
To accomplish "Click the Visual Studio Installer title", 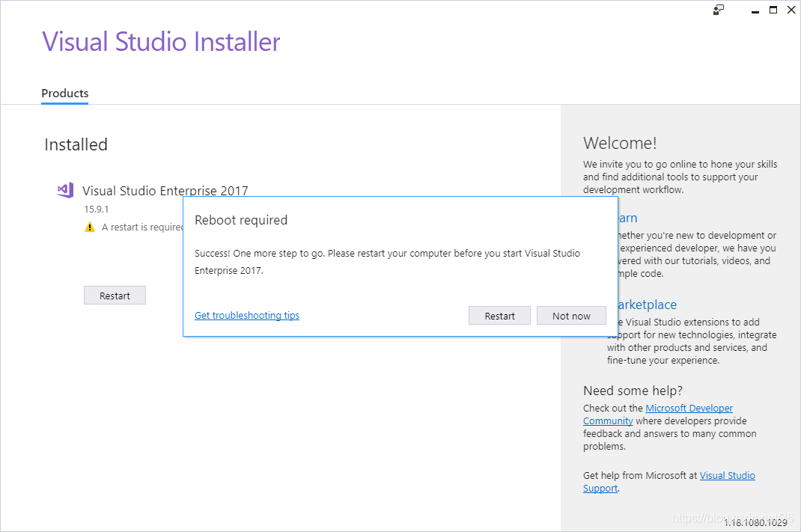I will point(161,42).
